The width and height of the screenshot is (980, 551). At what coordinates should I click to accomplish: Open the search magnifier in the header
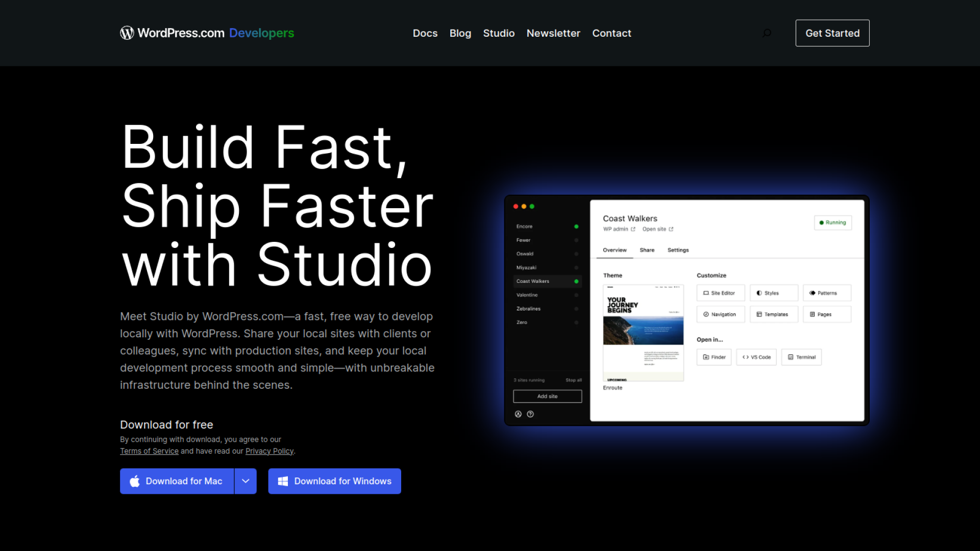tap(767, 33)
